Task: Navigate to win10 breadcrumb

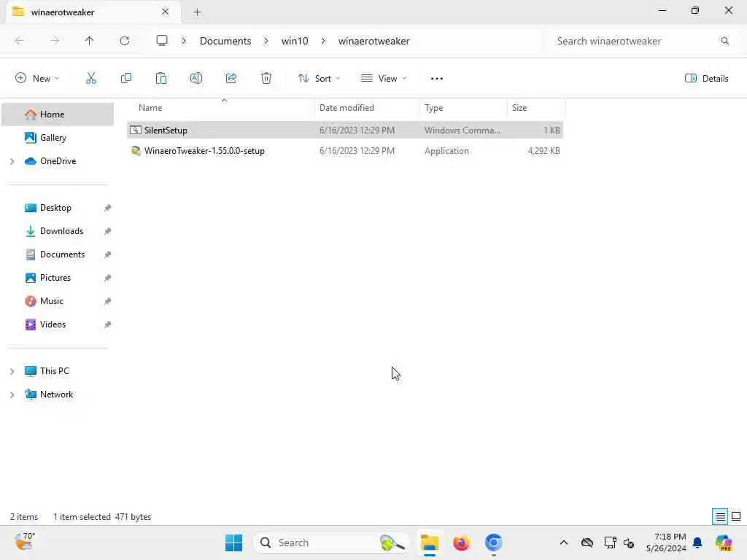Action: 295,41
